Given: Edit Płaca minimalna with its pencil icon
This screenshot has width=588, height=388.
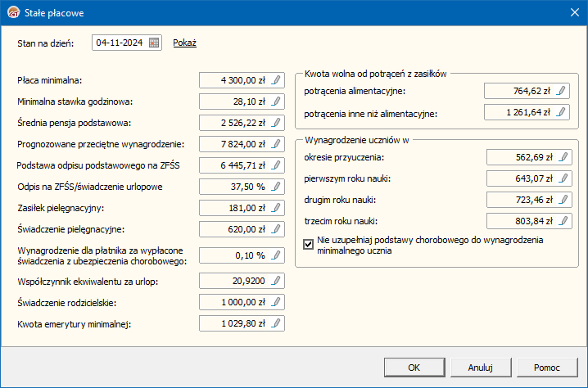Looking at the screenshot, I should click(276, 80).
